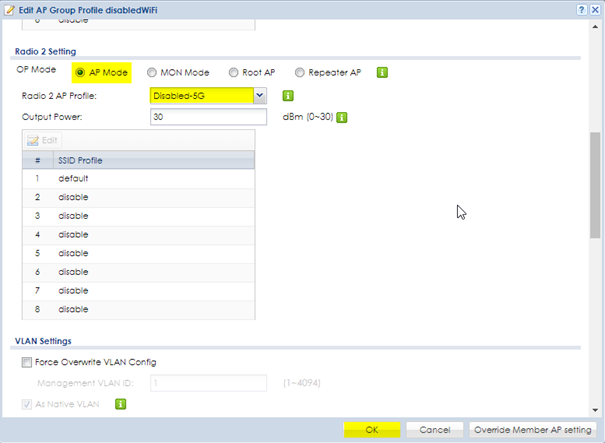The width and height of the screenshot is (605, 443).
Task: Click Override Member AP setting button
Action: coord(533,429)
